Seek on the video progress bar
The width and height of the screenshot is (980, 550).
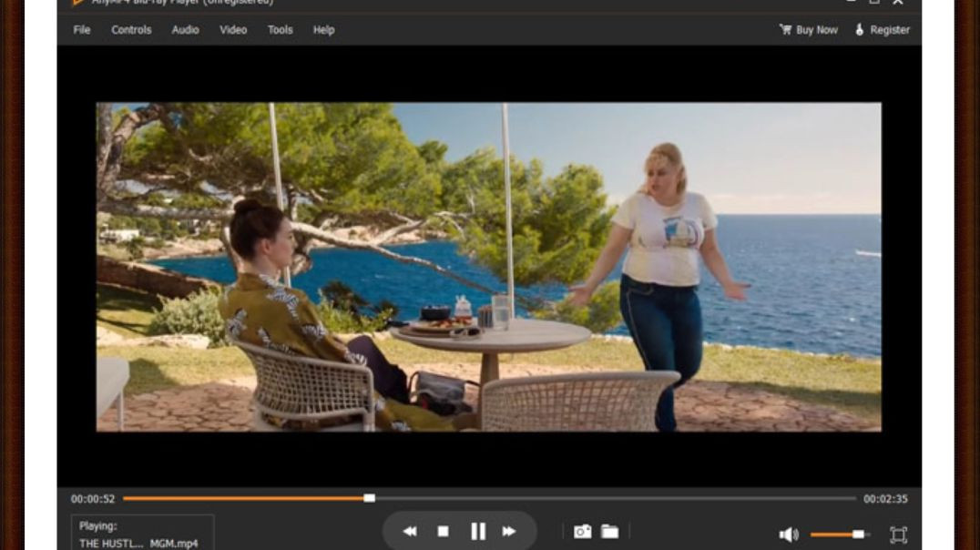coord(546,498)
